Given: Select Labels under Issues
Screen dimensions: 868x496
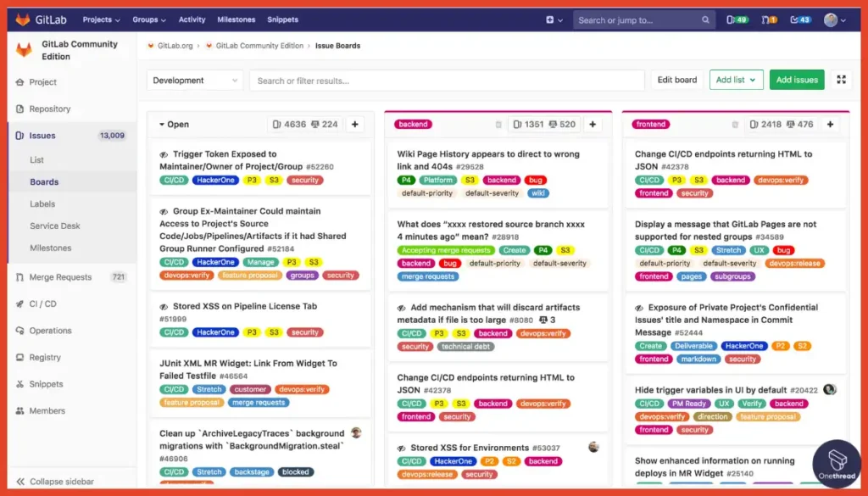Looking at the screenshot, I should pyautogui.click(x=42, y=204).
